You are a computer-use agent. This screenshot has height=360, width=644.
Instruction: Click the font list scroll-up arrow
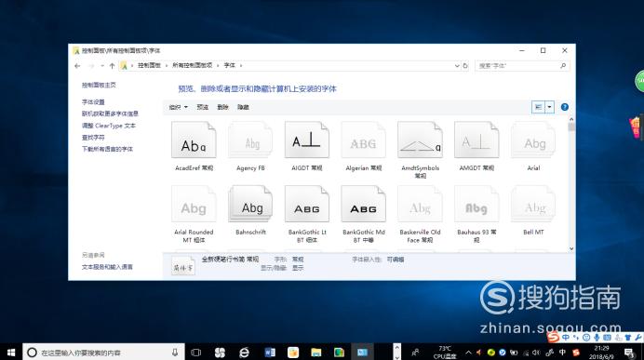pos(571,119)
